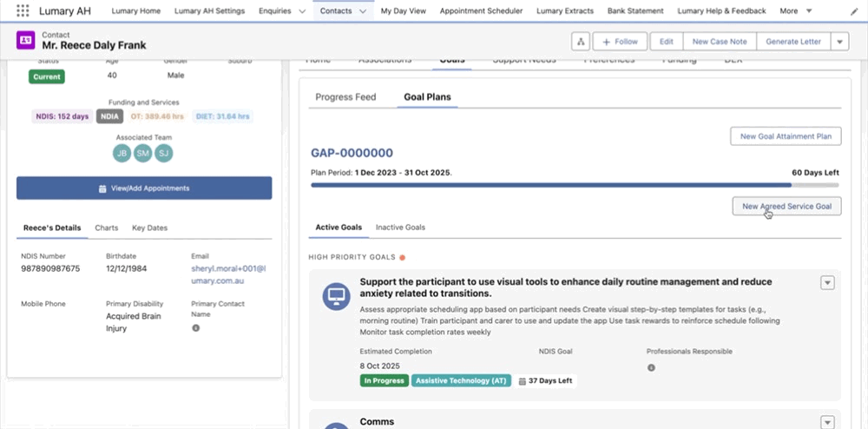Open more actions dropdown next to Generate Letter
The width and height of the screenshot is (868, 429).
click(839, 42)
